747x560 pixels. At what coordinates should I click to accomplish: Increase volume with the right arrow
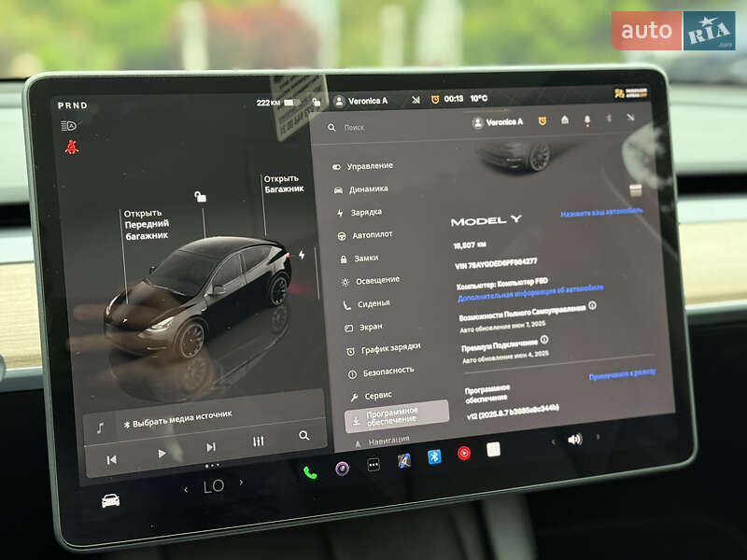(x=598, y=436)
